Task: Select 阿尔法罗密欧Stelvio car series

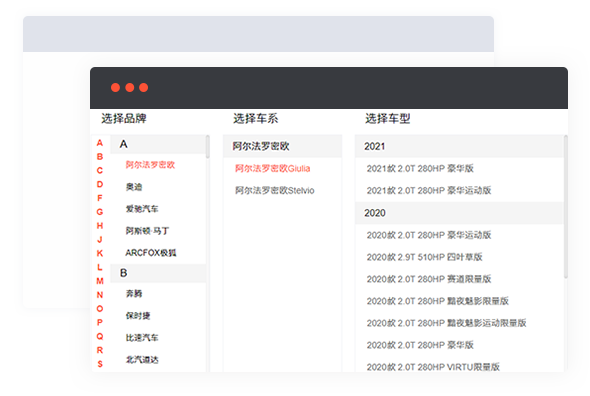Action: click(275, 190)
